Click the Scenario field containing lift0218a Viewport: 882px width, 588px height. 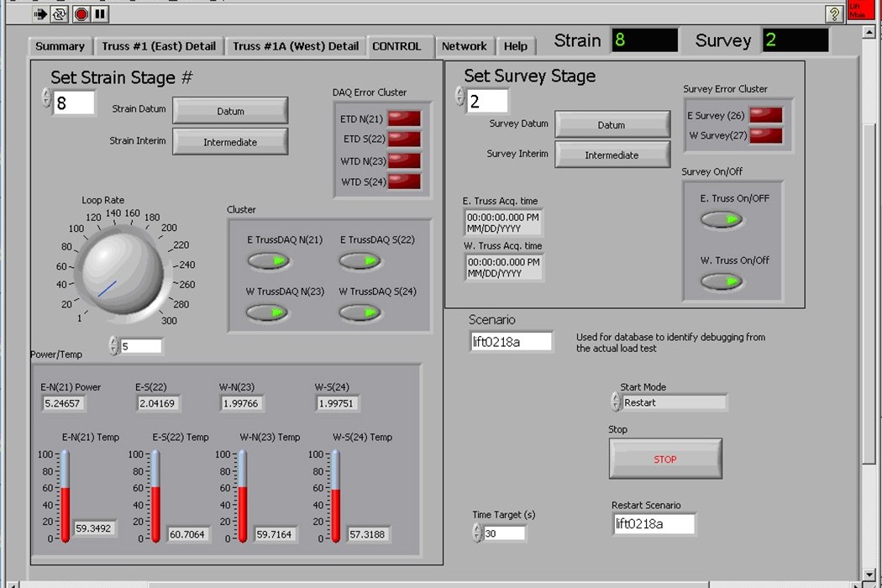511,342
